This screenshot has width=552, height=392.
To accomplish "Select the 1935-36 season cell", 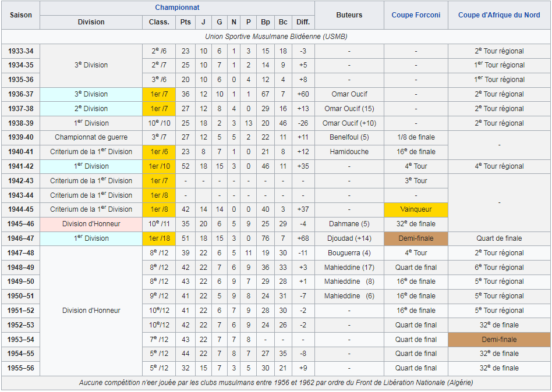I will click(21, 80).
